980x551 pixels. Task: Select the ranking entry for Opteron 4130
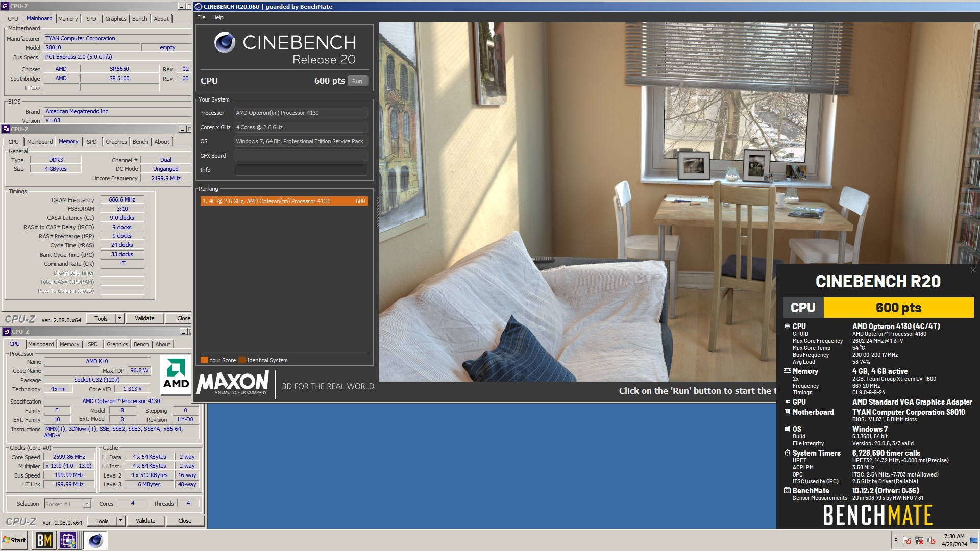[x=284, y=201]
